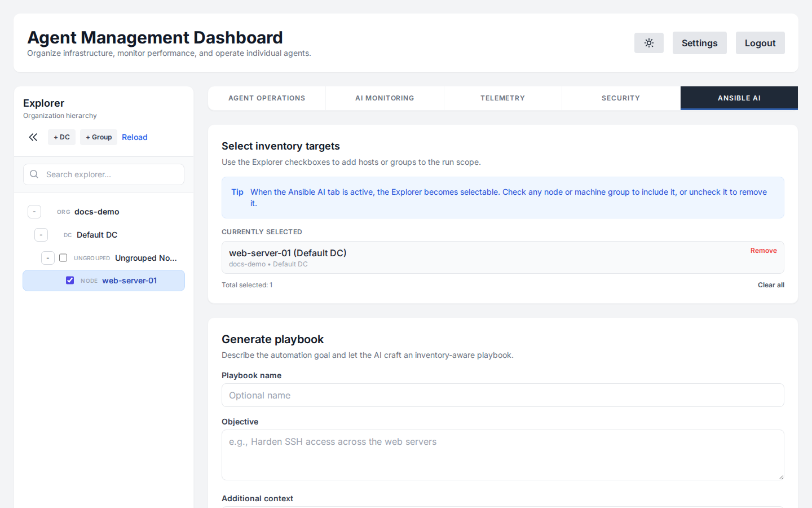Check the Ungrouped Nodes group checkbox

[x=63, y=257]
